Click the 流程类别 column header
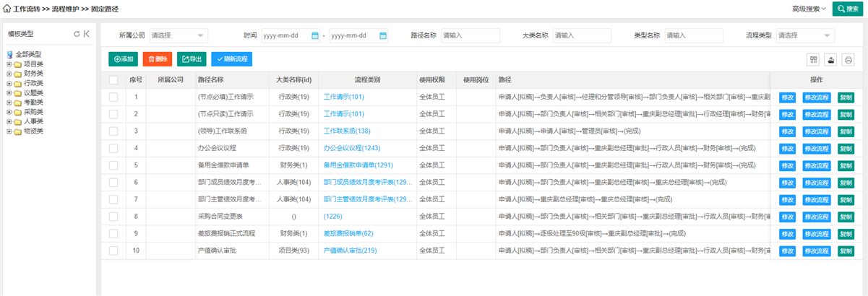This screenshot has width=868, height=296. pyautogui.click(x=367, y=80)
